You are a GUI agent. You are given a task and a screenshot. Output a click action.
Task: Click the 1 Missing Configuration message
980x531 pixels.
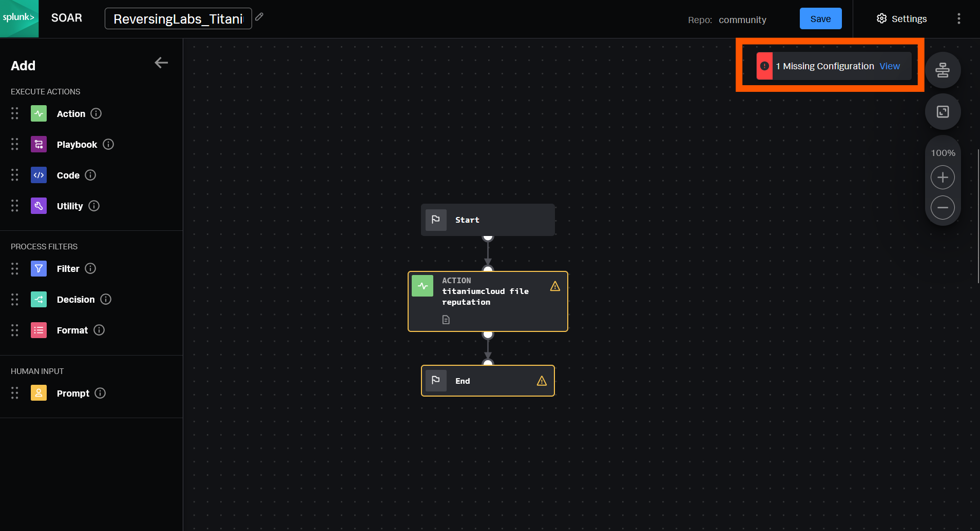pyautogui.click(x=825, y=66)
